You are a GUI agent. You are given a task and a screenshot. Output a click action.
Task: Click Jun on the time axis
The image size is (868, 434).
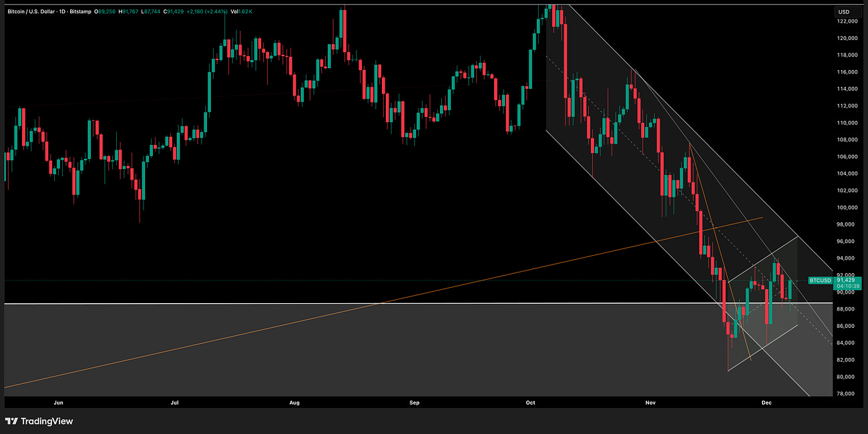pyautogui.click(x=57, y=403)
